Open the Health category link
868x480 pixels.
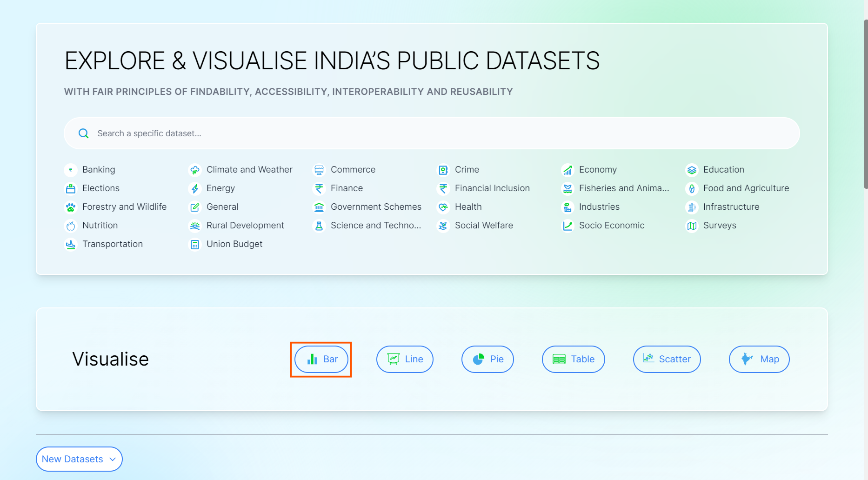(x=468, y=207)
